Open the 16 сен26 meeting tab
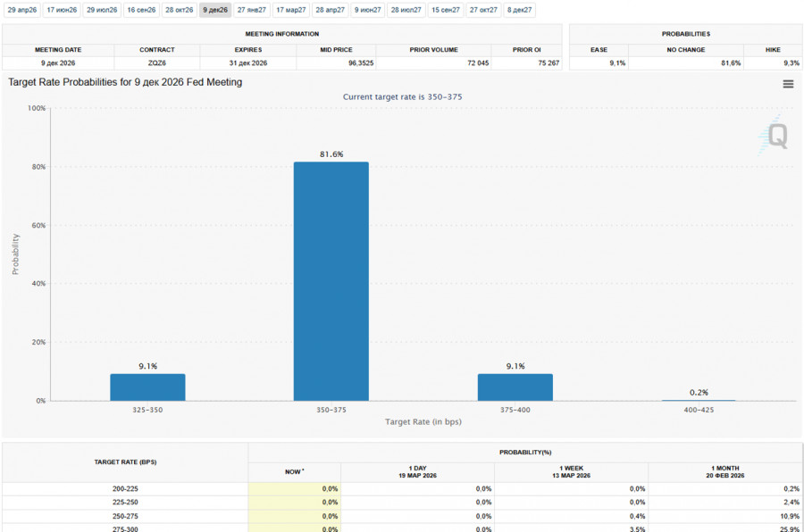Image resolution: width=804 pixels, height=532 pixels. (141, 10)
